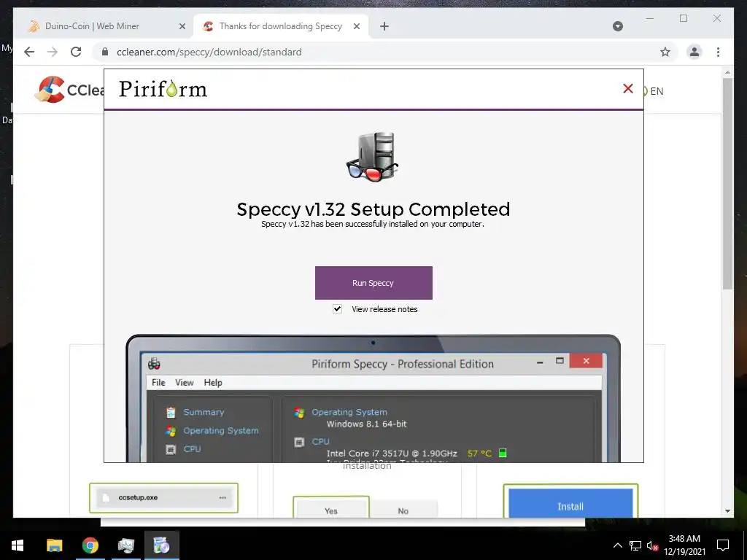
Task: Open File Explorer from the taskbar
Action: 54,545
